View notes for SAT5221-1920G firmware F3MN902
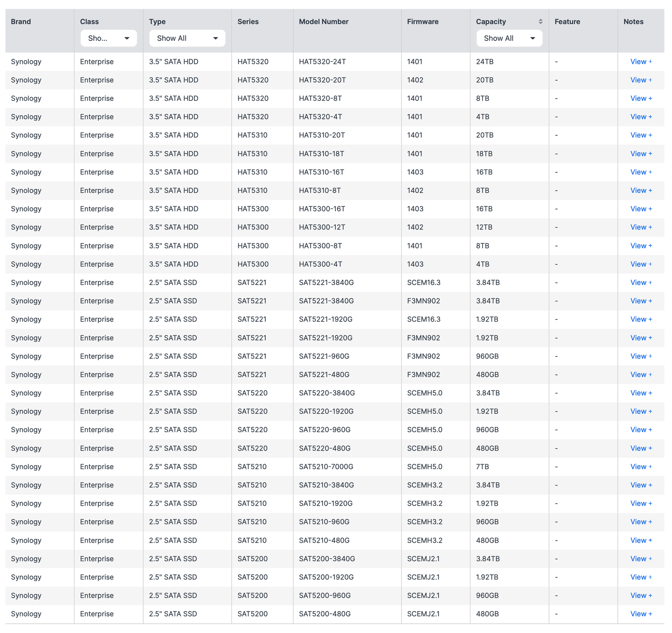 pos(641,338)
